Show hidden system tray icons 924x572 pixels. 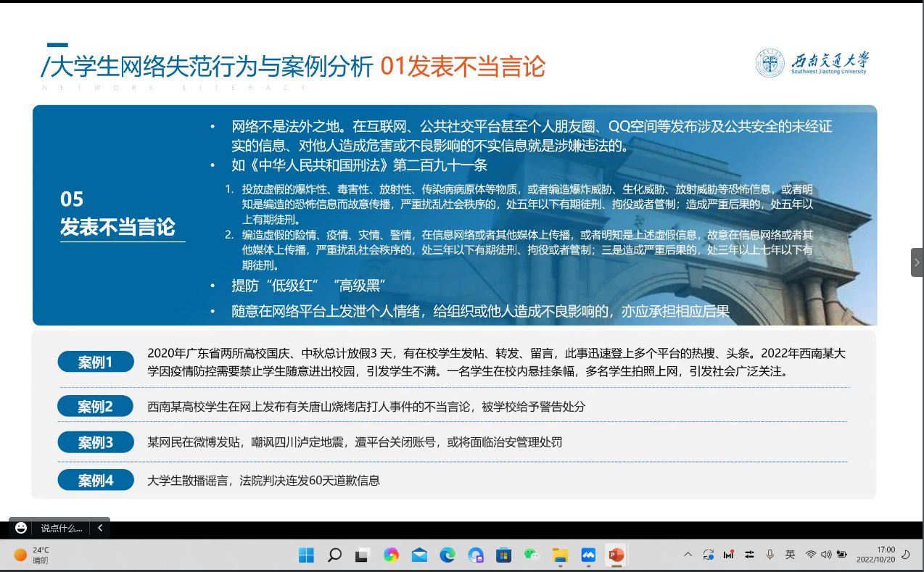point(688,555)
